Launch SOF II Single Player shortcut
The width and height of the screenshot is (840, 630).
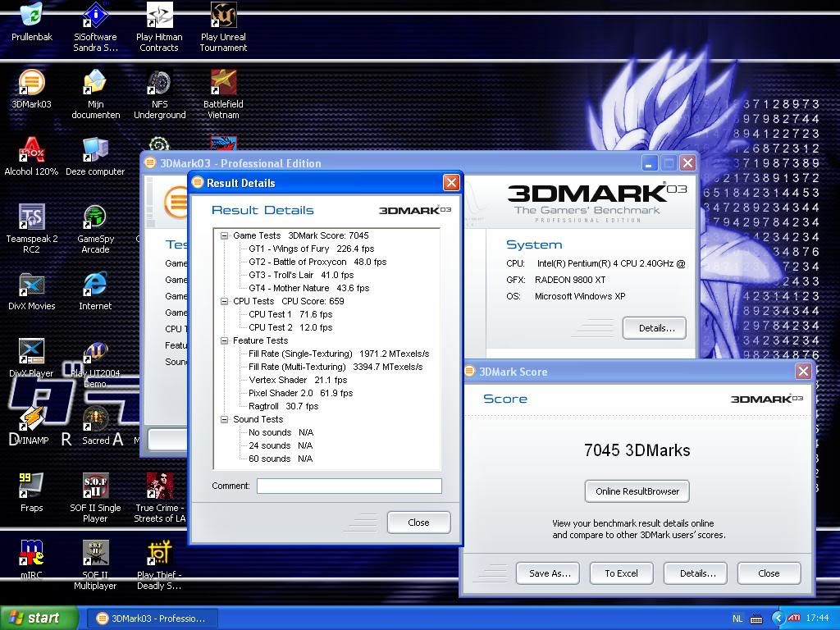click(x=95, y=498)
